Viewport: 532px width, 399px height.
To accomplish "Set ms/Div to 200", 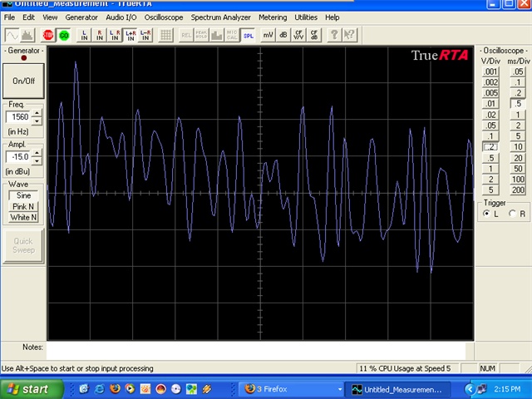I will [518, 190].
